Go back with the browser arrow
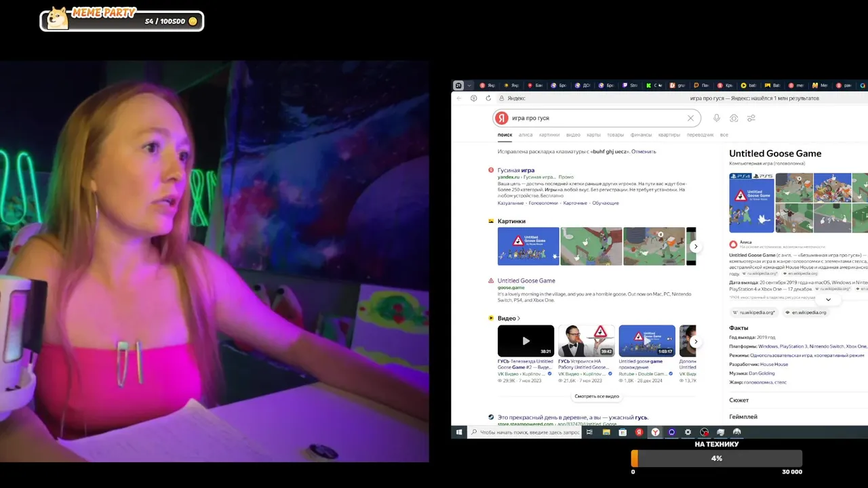 [459, 98]
